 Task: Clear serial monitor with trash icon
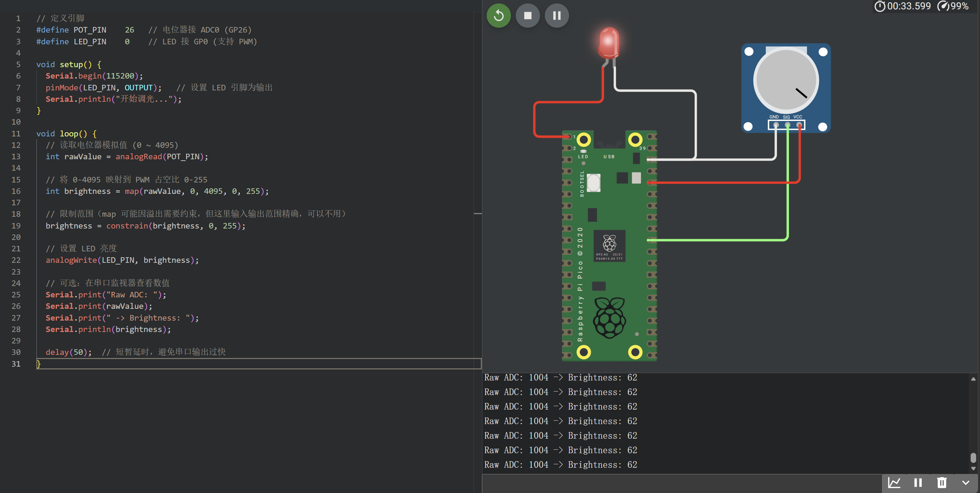942,483
